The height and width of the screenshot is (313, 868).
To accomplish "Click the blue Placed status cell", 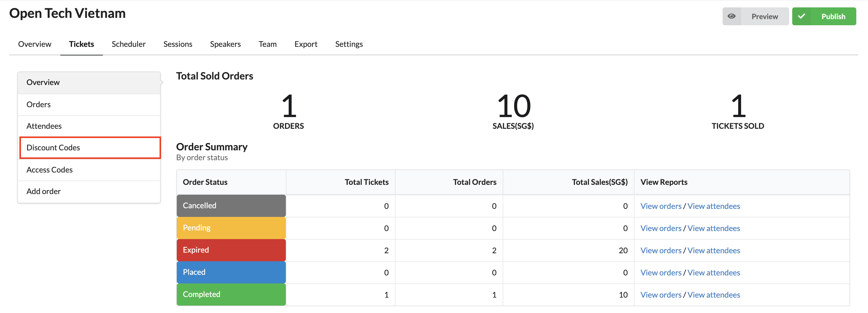I will pos(231,273).
